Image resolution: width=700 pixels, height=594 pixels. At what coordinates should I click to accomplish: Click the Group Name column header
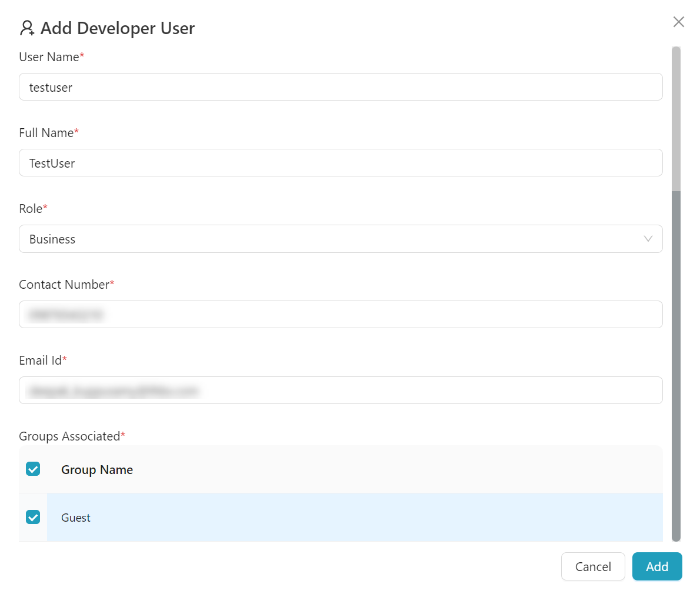click(x=97, y=470)
